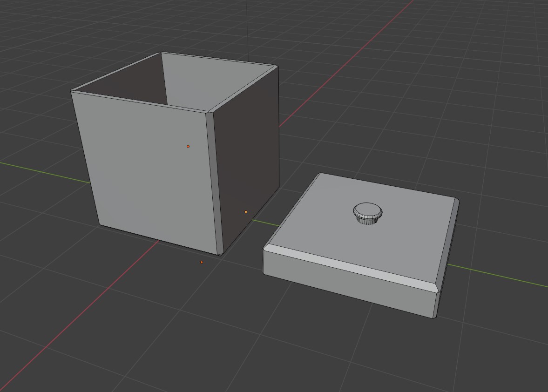
Task: Click the orange origin dot below the box
Action: (201, 262)
